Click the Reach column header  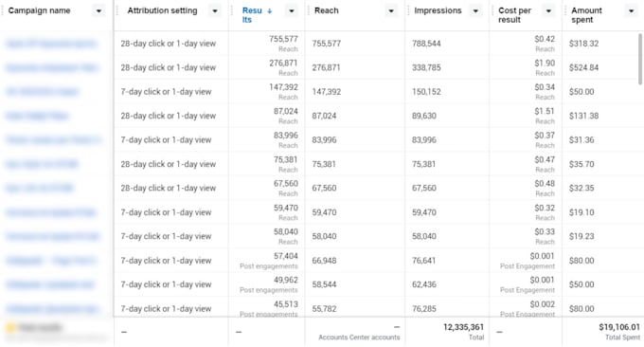(x=327, y=10)
